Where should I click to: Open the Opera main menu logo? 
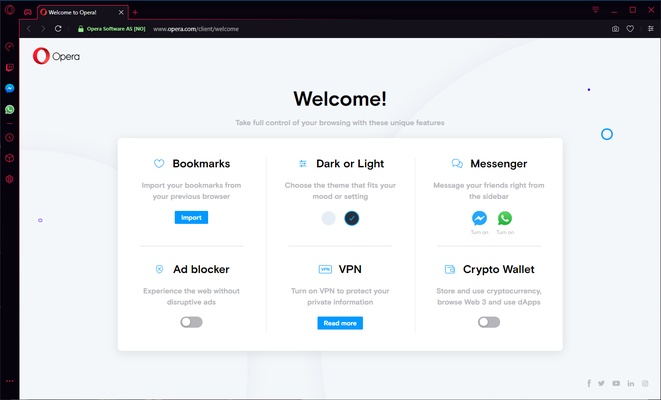click(x=9, y=9)
